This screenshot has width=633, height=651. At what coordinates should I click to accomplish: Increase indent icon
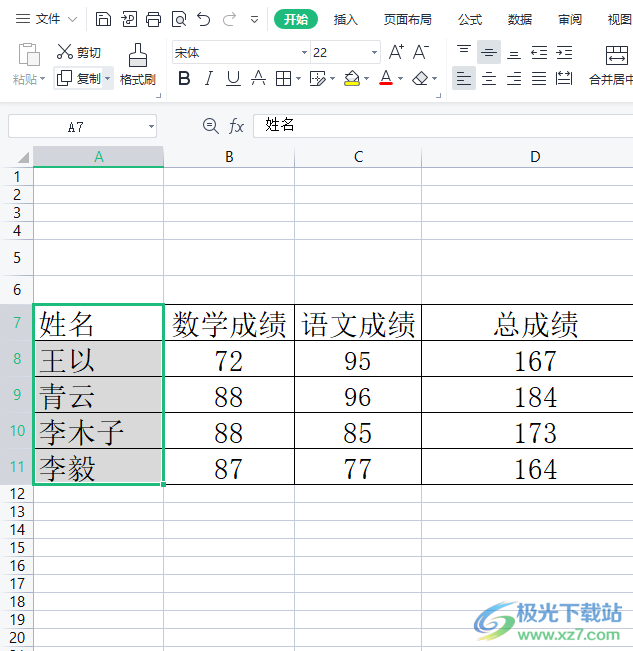(x=564, y=52)
